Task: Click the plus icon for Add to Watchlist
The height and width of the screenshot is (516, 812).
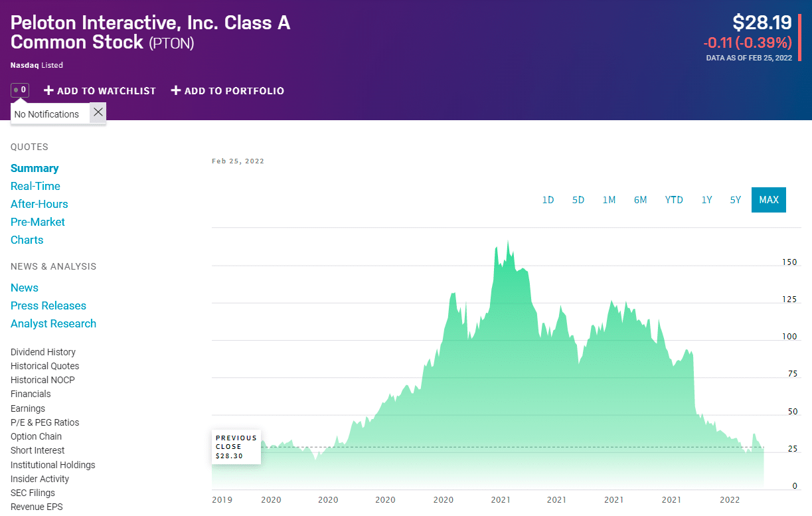Action: (48, 90)
